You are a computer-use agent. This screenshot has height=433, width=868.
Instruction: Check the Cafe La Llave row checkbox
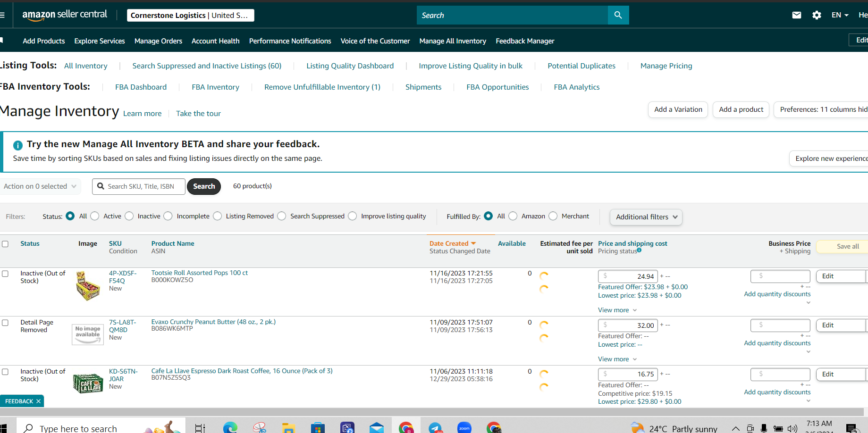point(5,372)
